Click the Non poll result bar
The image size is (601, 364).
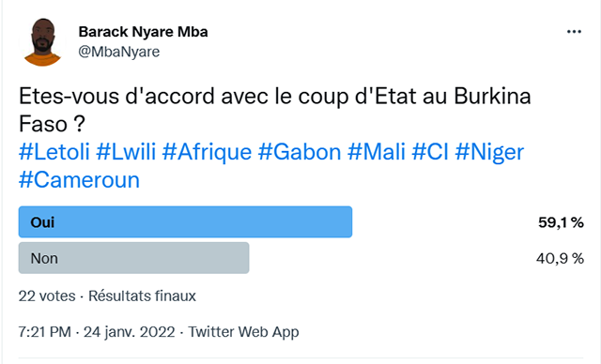point(133,258)
